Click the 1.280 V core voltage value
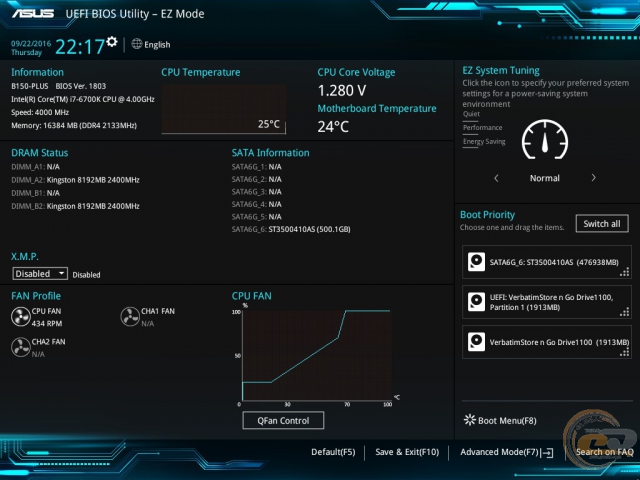Screen dimensions: 640x480 tap(342, 91)
